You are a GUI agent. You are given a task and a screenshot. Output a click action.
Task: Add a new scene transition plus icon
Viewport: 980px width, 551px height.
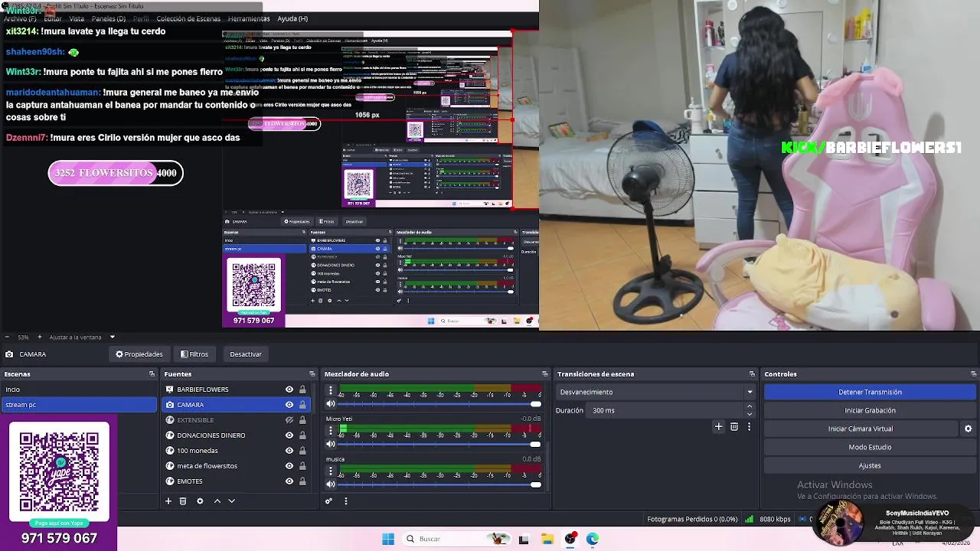click(x=718, y=426)
